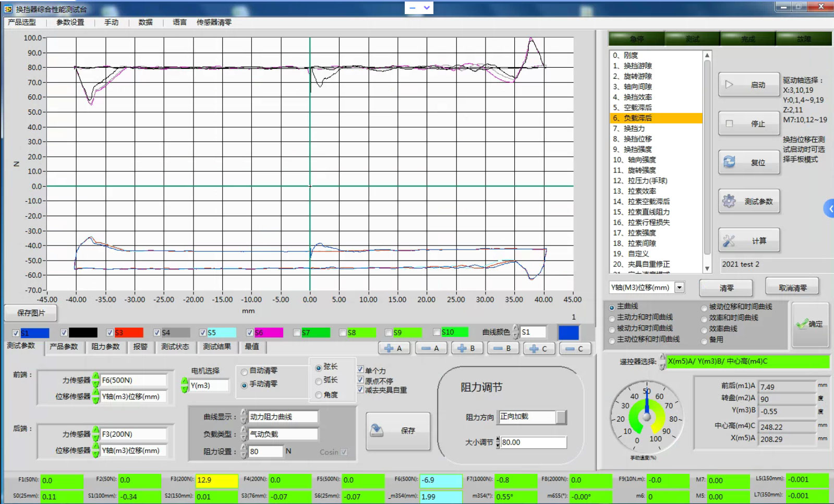Add cursor A with the plus A button
Image resolution: width=834 pixels, height=504 pixels.
tap(394, 348)
